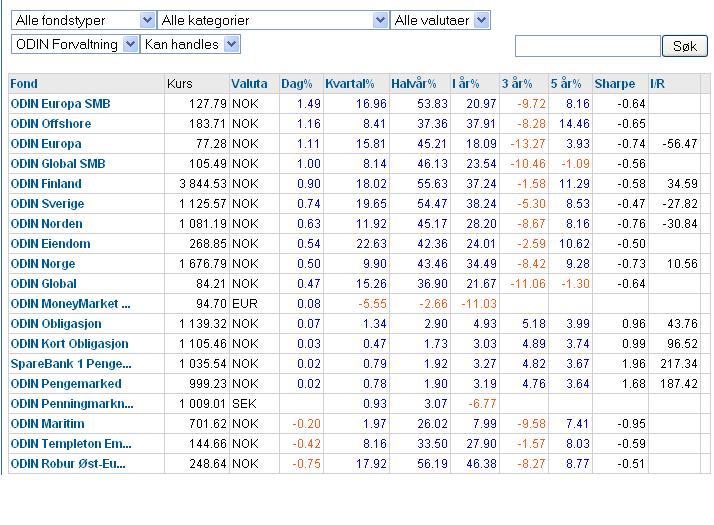Click the Halvår% value 56.19
Viewport: 714px width, 525px height.
point(433,464)
